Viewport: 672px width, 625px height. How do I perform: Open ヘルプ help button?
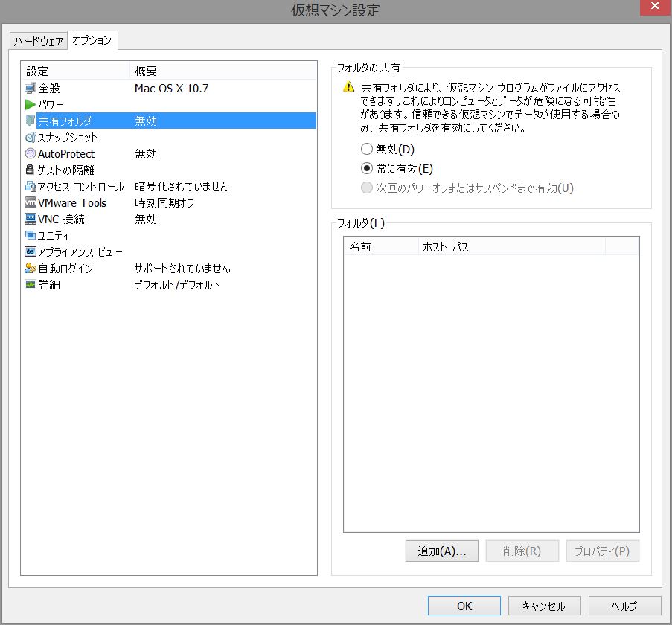click(x=624, y=606)
